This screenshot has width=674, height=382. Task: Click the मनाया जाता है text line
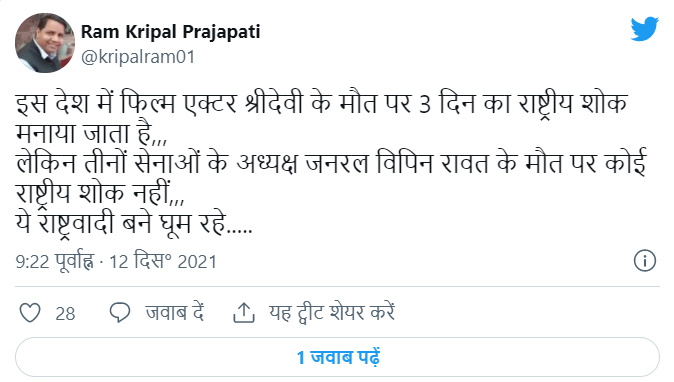coord(91,134)
